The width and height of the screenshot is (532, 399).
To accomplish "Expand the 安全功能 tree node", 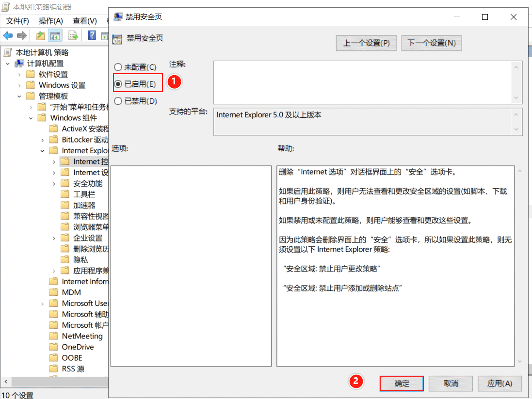I will pyautogui.click(x=54, y=184).
